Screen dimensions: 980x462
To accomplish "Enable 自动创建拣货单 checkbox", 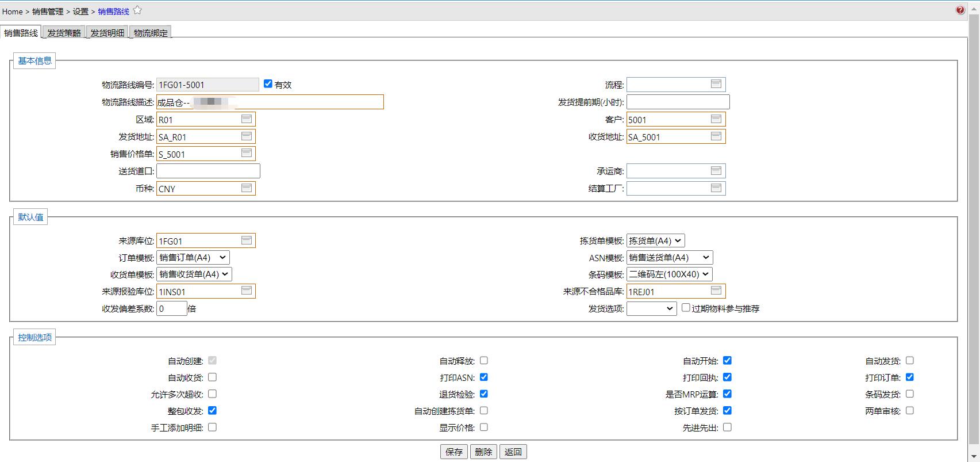I will pos(484,410).
